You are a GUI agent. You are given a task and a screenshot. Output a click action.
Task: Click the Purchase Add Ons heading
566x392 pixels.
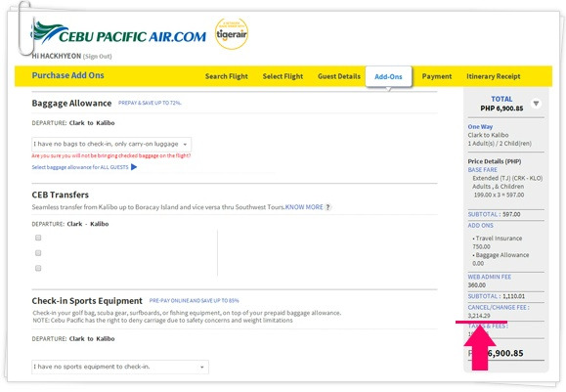click(x=67, y=75)
